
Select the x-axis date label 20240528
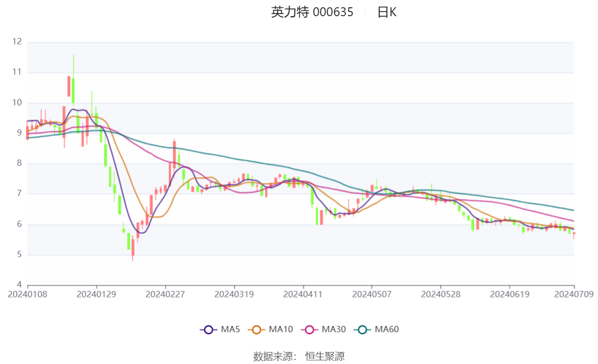441,294
